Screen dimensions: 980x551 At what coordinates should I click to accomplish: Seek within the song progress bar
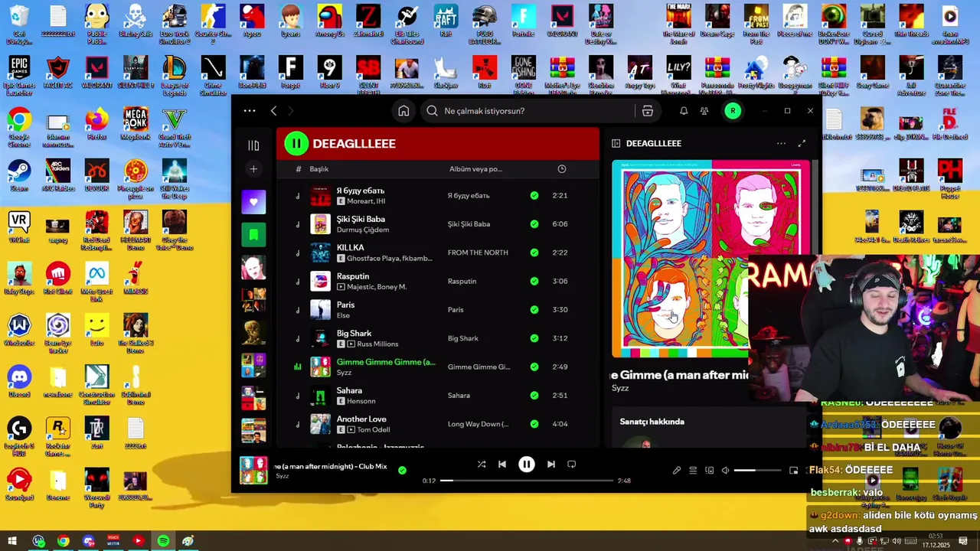pos(527,481)
